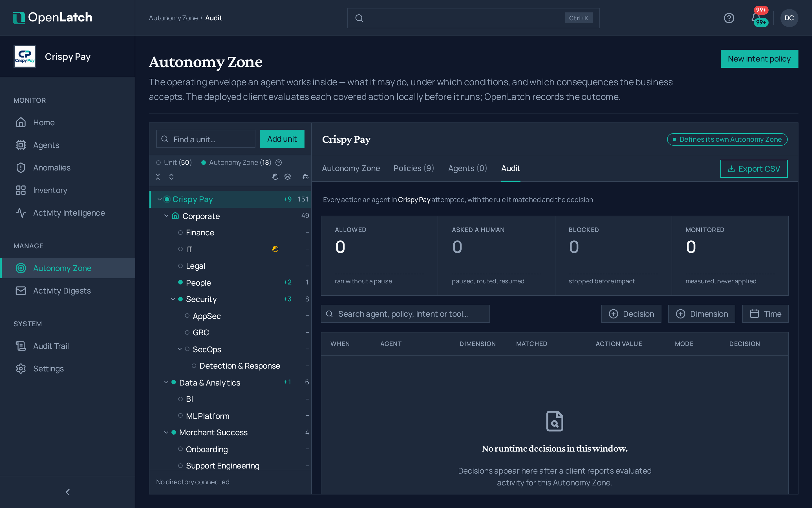
Task: Open the DC user avatar menu
Action: pos(789,18)
